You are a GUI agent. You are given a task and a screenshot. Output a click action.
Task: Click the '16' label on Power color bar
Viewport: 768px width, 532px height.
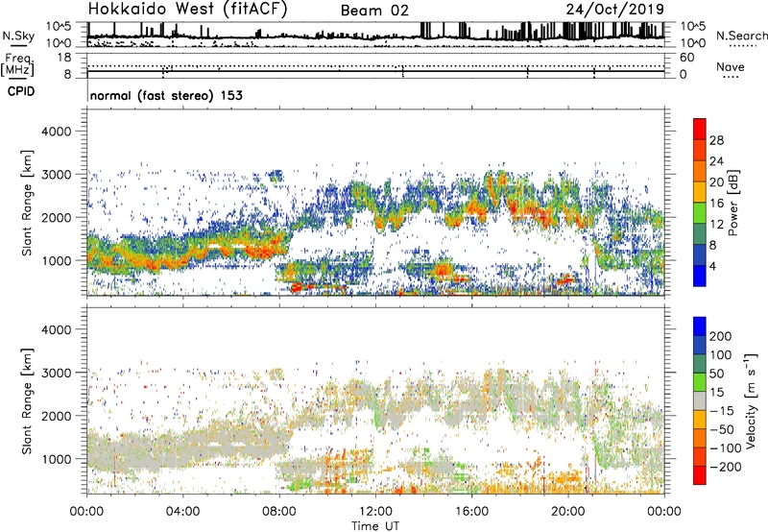coord(716,204)
